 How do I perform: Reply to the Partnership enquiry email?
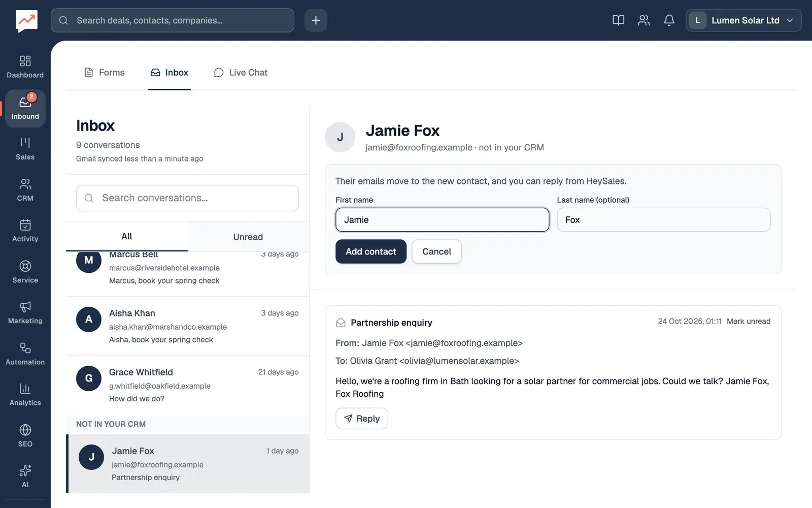click(362, 419)
